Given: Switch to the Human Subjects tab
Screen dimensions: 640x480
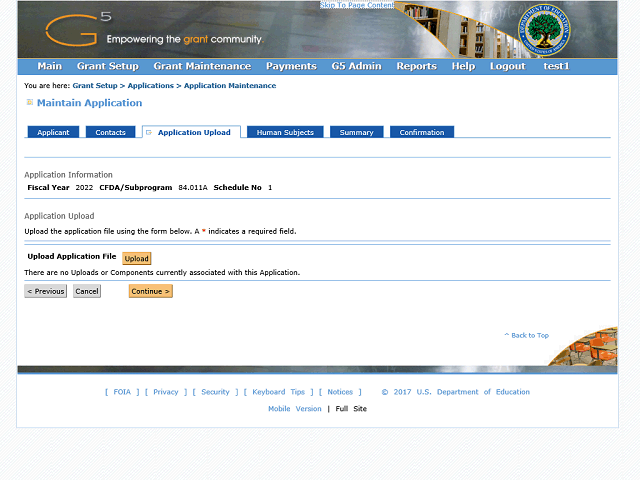Looking at the screenshot, I should pos(285,132).
